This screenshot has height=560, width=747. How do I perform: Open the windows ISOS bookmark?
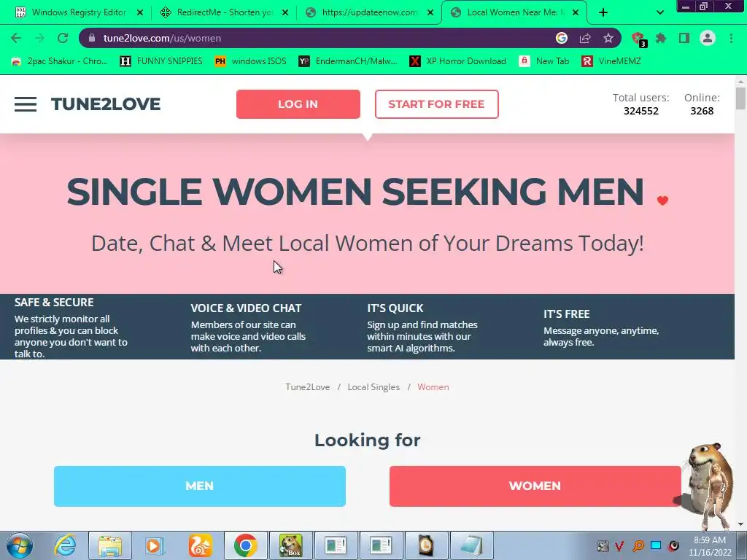click(x=251, y=61)
